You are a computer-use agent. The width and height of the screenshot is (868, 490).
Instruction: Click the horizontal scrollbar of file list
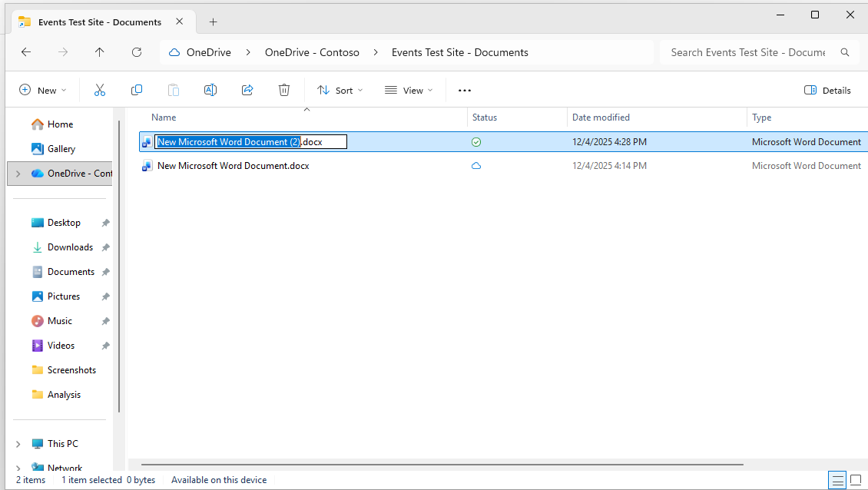coord(442,465)
